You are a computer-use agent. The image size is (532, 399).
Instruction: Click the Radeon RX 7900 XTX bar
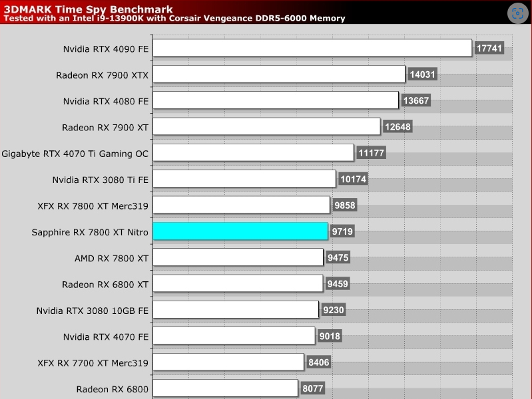[279, 74]
